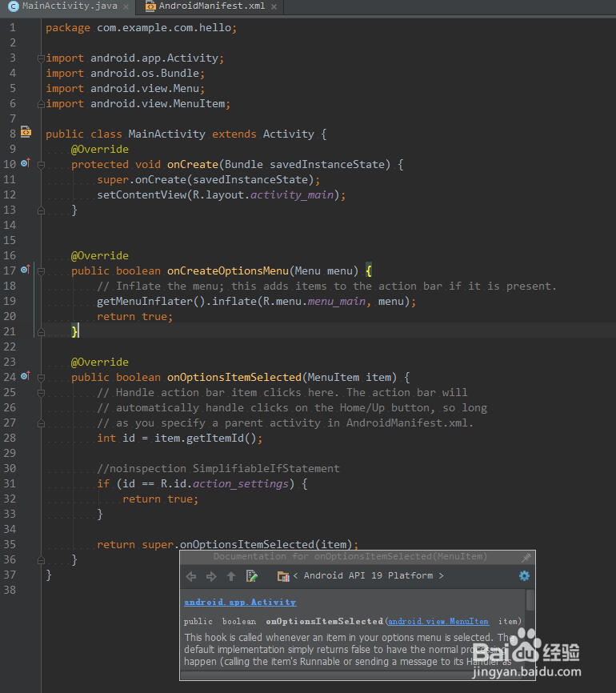Screen dimensions: 616x693
Task: Fold the onOptionsItemSelected method at line 24
Action: point(41,378)
